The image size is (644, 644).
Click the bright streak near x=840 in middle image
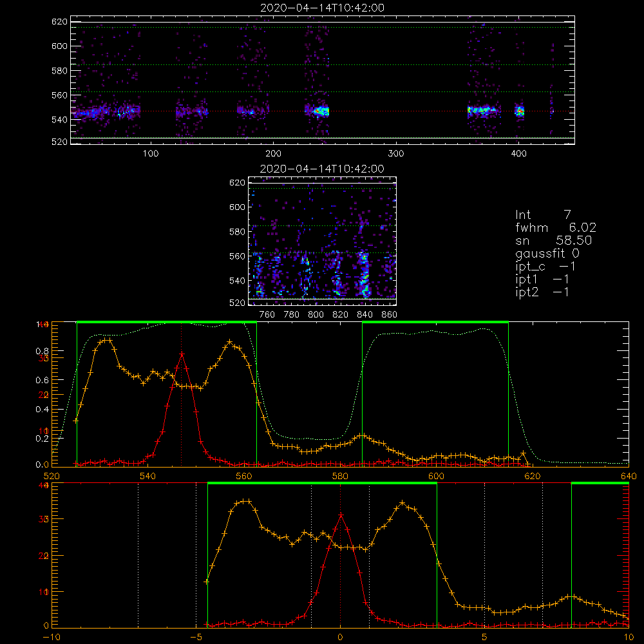[x=364, y=274]
